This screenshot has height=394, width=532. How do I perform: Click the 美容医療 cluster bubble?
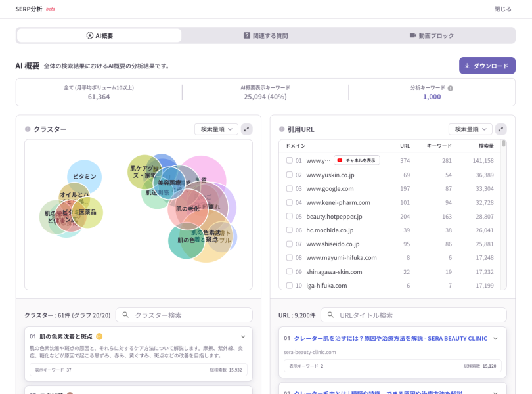(x=169, y=183)
